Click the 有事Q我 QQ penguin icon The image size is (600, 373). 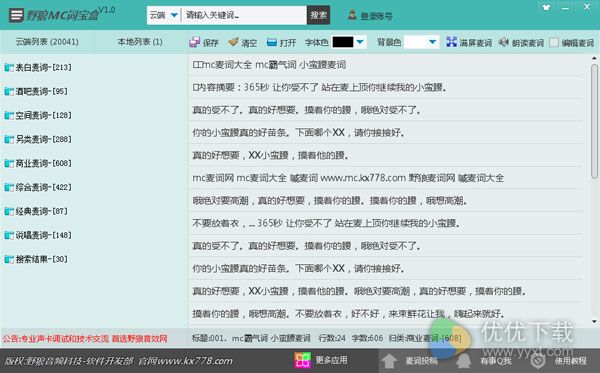coord(464,361)
